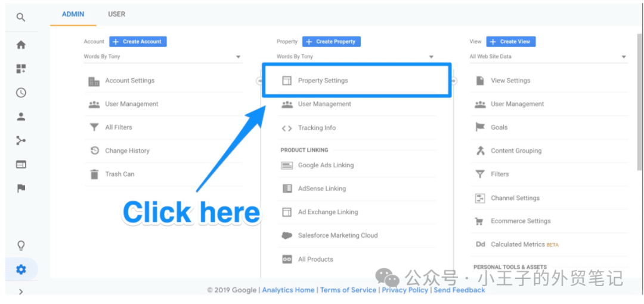
Task: Click the Tracking Info code brackets icon
Action: (287, 128)
